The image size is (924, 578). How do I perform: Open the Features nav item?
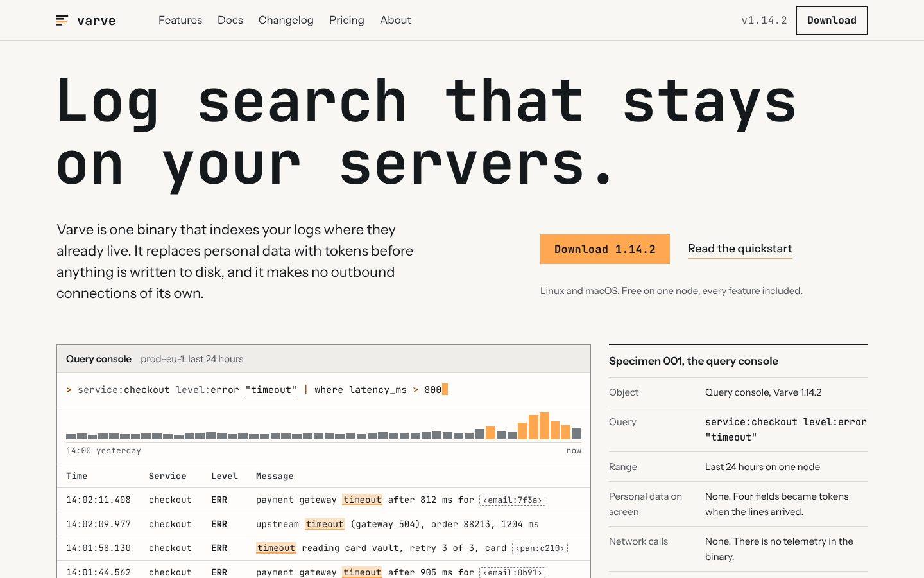(180, 21)
